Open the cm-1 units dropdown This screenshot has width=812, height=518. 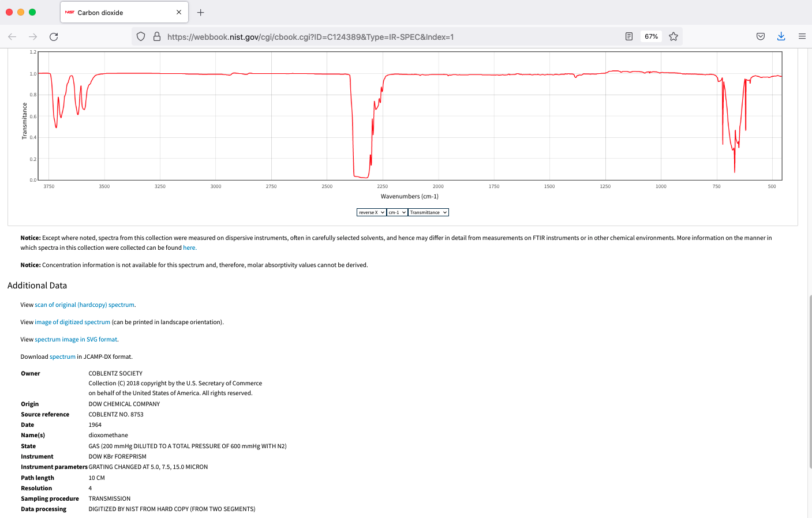[397, 212]
